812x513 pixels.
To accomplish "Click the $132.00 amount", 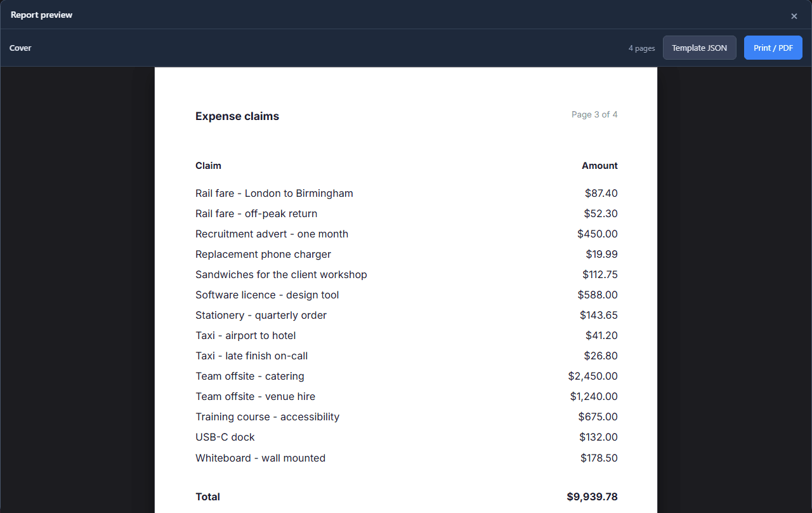I will [598, 437].
